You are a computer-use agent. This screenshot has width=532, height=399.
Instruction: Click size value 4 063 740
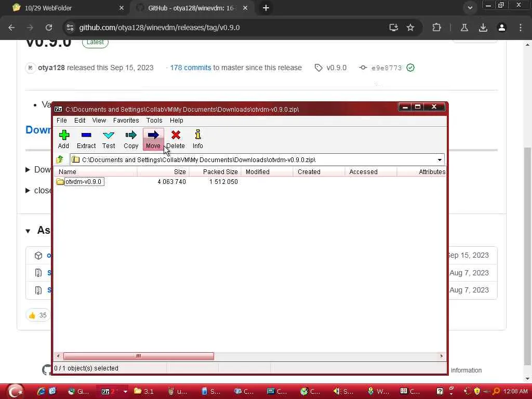pos(171,182)
